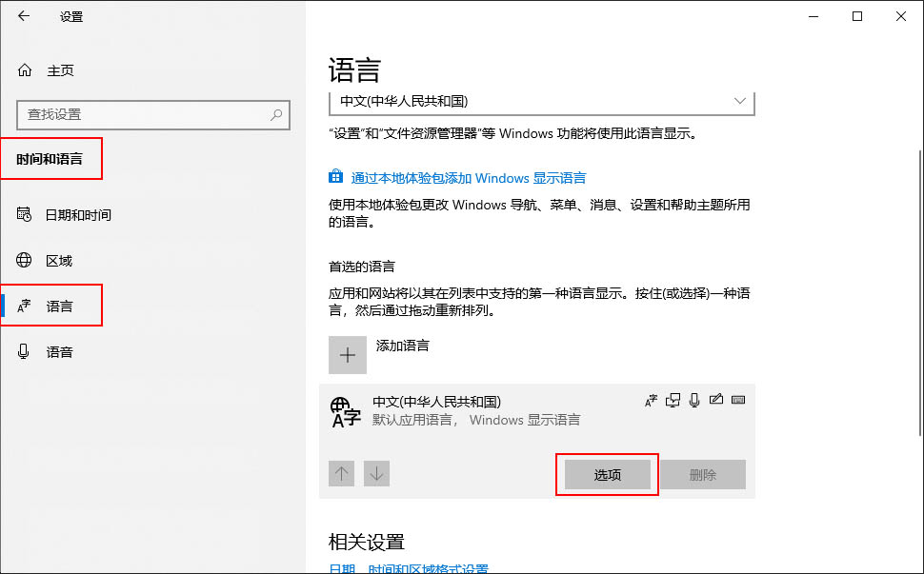Screen dimensions: 924x574
Task: Click the speech recognition microphone feature icon
Action: pyautogui.click(x=694, y=401)
